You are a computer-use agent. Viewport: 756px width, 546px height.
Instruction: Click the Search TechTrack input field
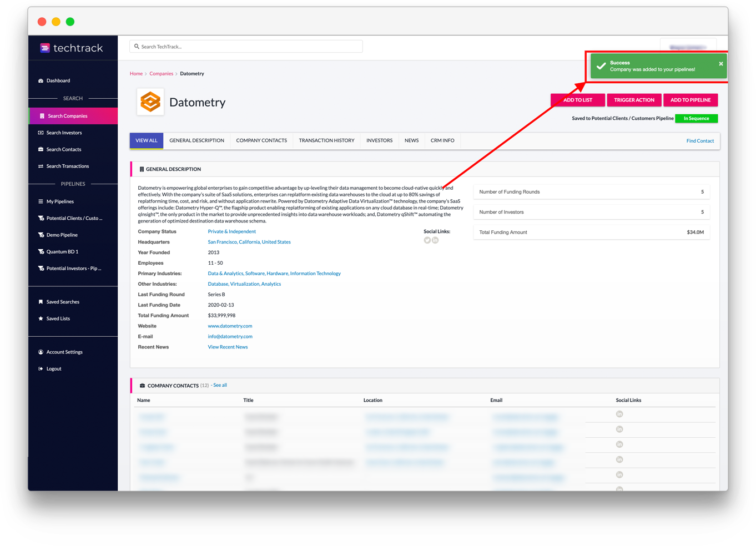pyautogui.click(x=246, y=46)
